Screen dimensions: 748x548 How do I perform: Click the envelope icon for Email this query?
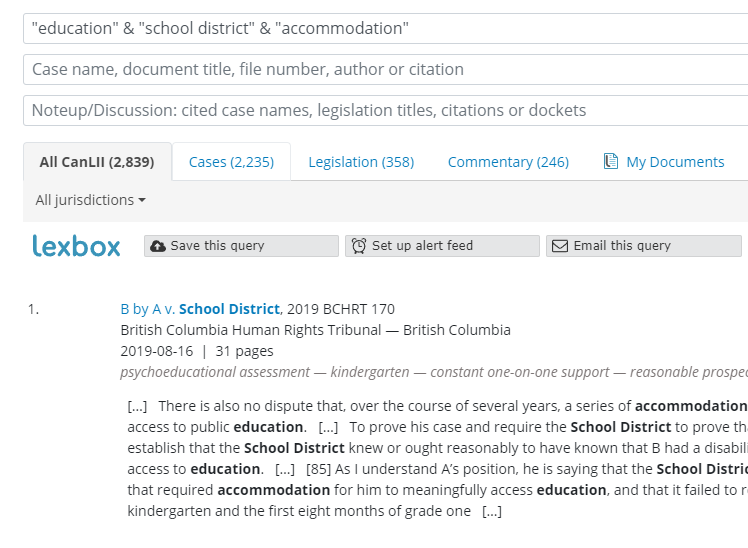[x=560, y=246]
